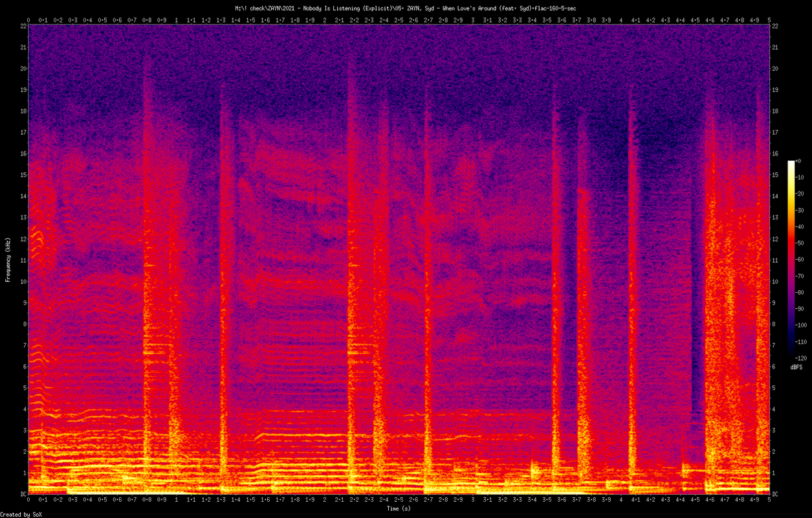Click the '0·8' tick on the top time axis
The image size is (812, 518).
click(147, 20)
